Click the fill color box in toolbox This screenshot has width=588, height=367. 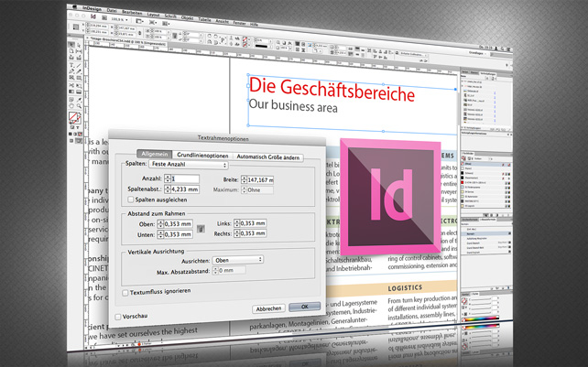pos(73,116)
